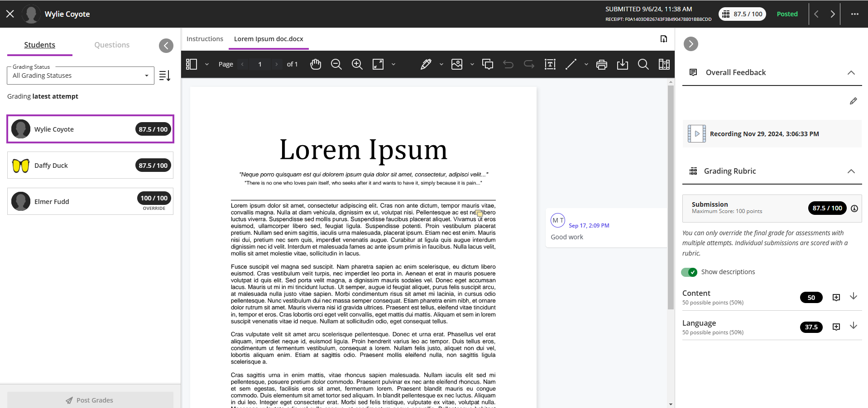Viewport: 868px width, 408px height.
Task: Open the Questions tab
Action: click(111, 45)
